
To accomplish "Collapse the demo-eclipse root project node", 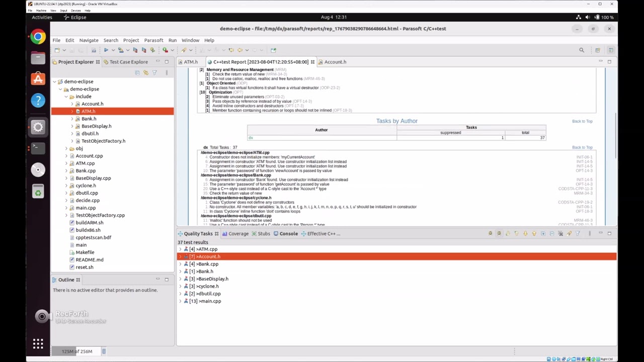I will (x=54, y=81).
